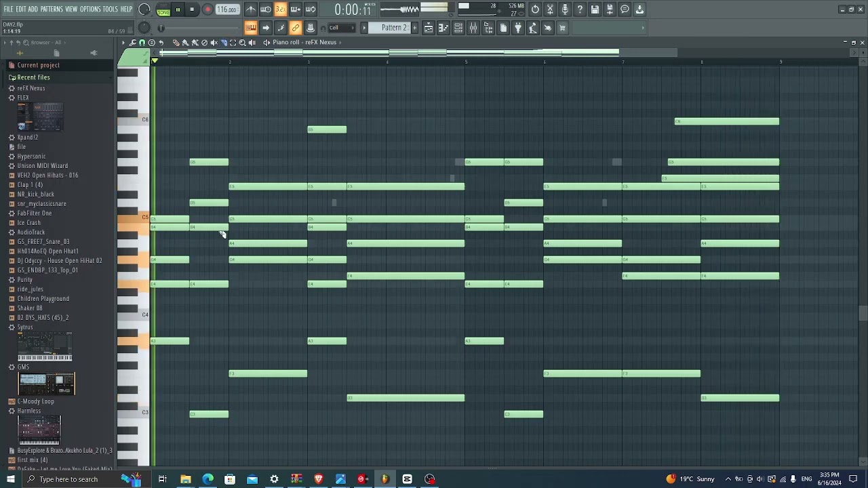Expand Recent files folder in browser
This screenshot has width=868, height=488.
pos(33,77)
